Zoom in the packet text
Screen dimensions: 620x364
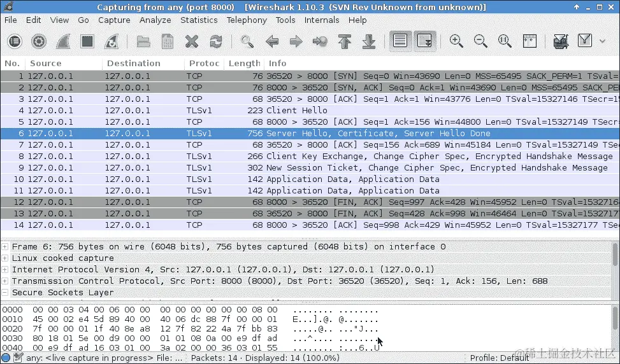coord(456,41)
